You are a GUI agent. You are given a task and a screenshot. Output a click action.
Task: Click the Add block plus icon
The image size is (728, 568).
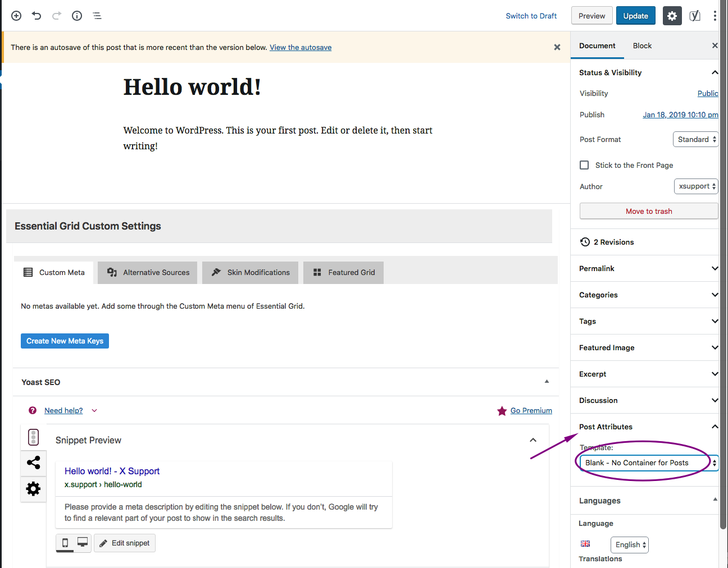tap(16, 16)
